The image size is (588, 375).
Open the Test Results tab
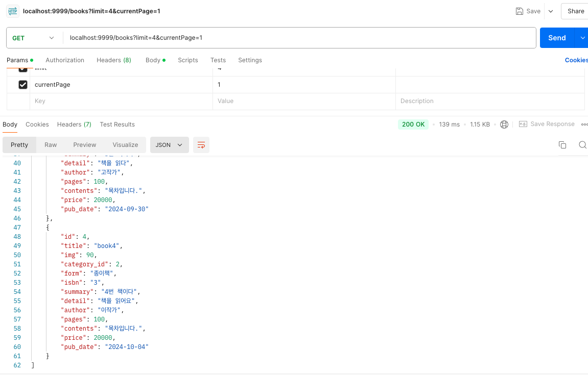click(x=117, y=124)
